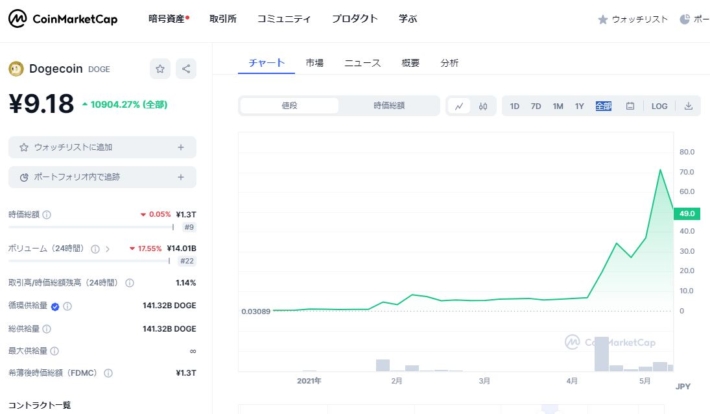This screenshot has height=414, width=710.
Task: Click info icon beside 時価総額
Action: pos(47,215)
